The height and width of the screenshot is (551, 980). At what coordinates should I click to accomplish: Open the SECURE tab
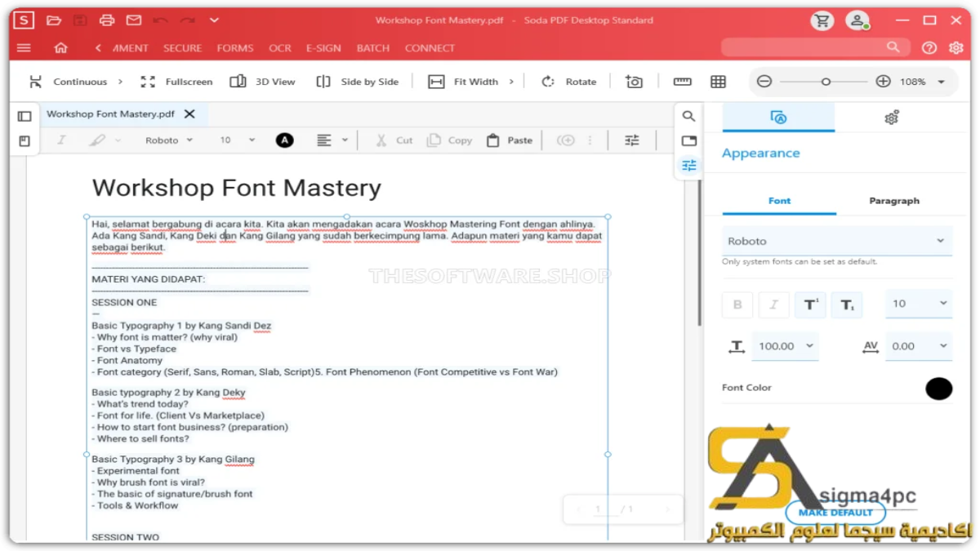pyautogui.click(x=182, y=48)
